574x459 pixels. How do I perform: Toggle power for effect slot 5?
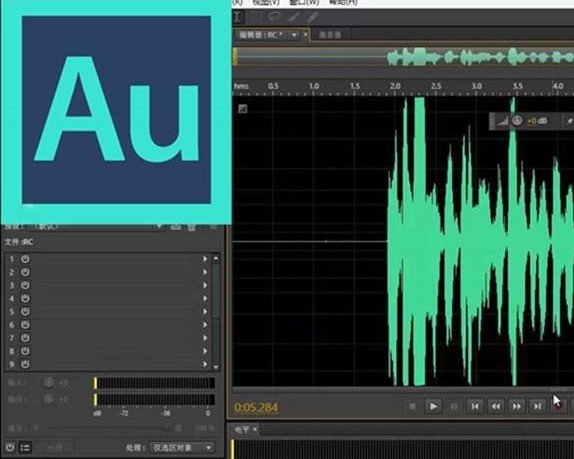25,312
